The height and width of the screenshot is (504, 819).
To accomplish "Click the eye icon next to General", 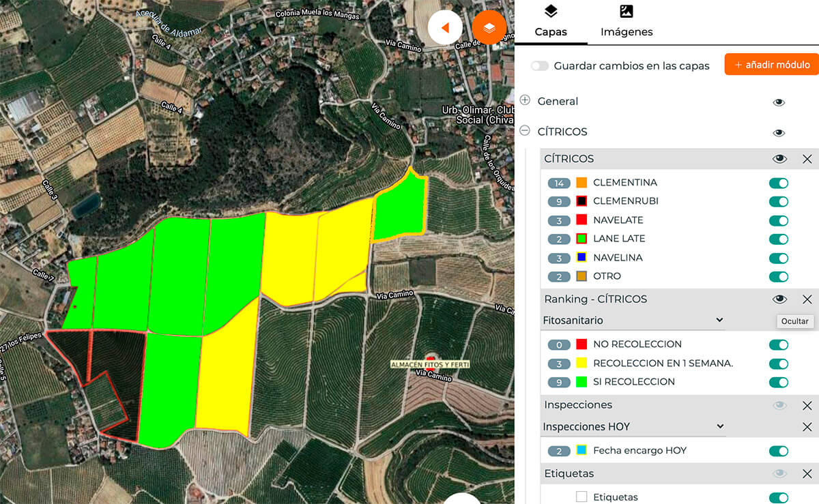I will point(779,102).
